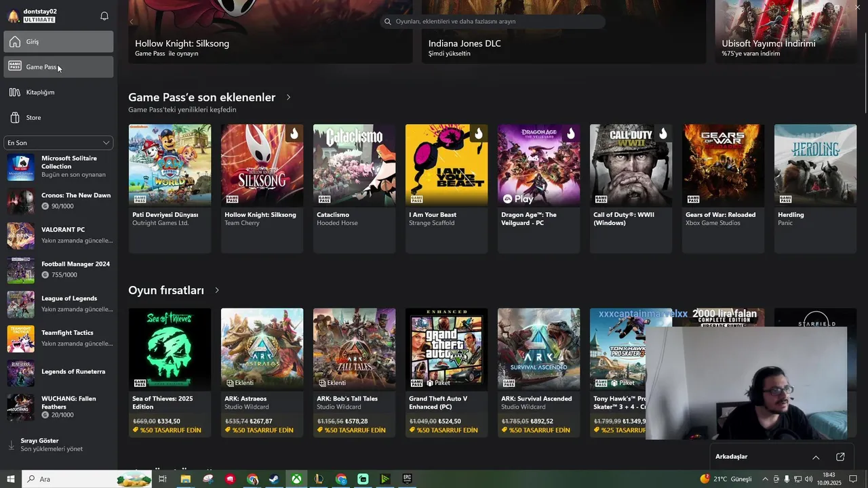Open Game Pass'e son eklenenler heading
This screenshot has height=488, width=868.
(x=201, y=97)
